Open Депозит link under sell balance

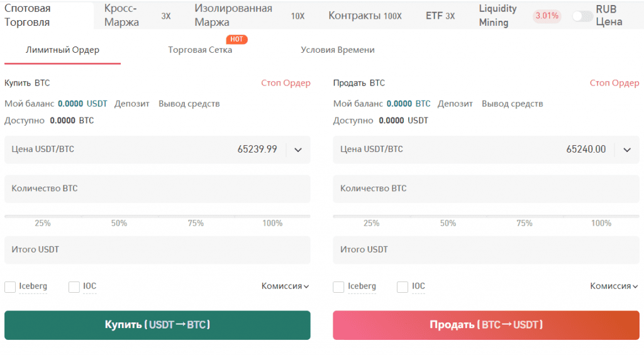[x=455, y=104]
